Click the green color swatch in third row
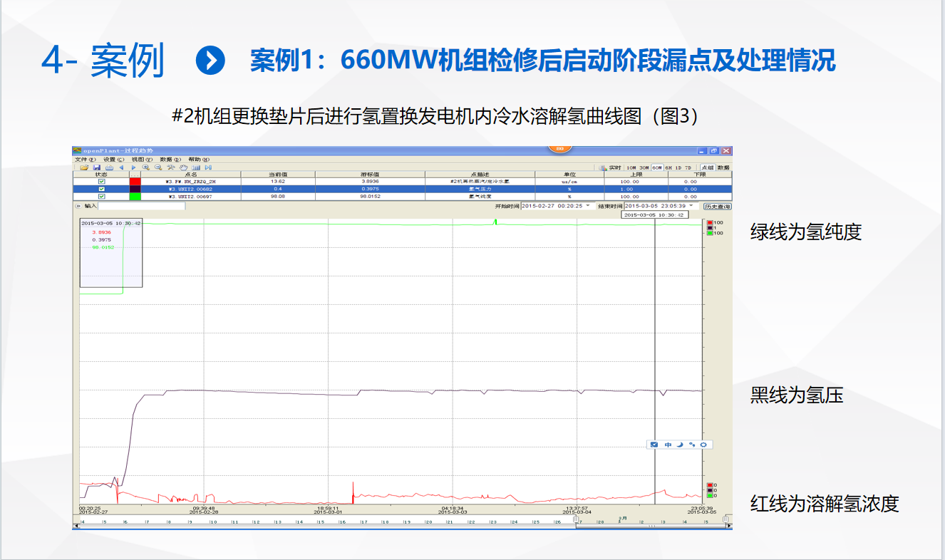Viewport: 945px width, 560px height. (x=135, y=197)
